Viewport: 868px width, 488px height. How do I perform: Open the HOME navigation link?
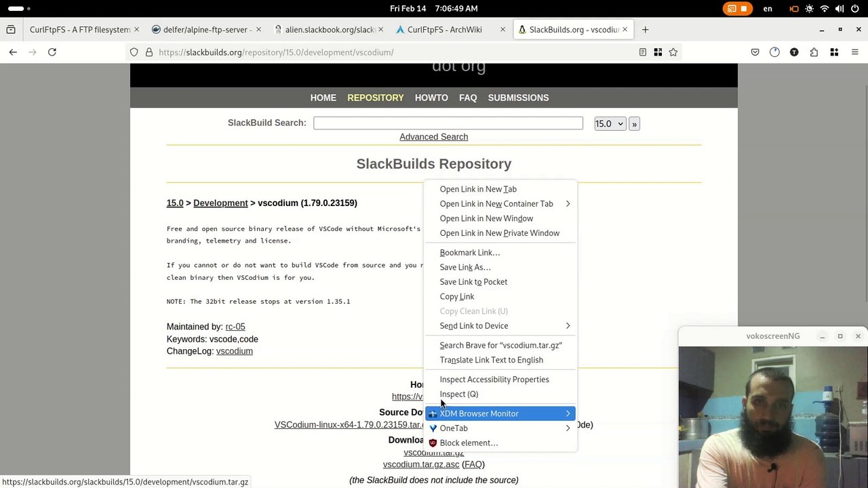(323, 98)
